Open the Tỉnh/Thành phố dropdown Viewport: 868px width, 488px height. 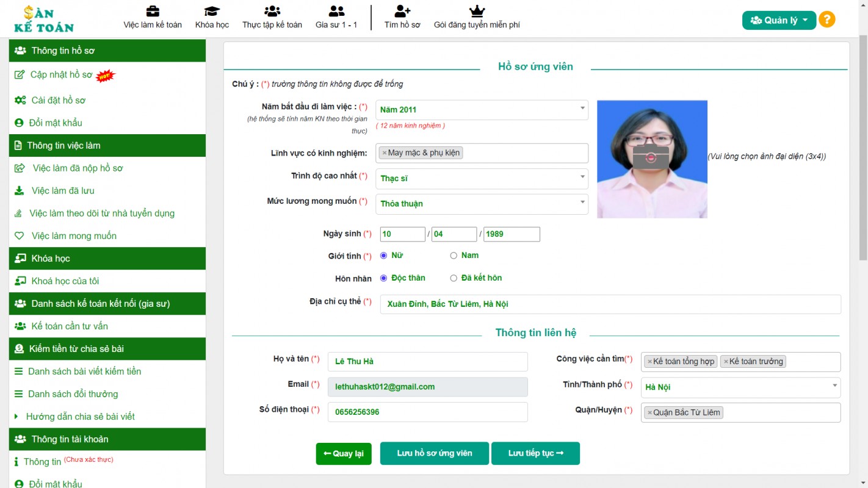click(740, 387)
